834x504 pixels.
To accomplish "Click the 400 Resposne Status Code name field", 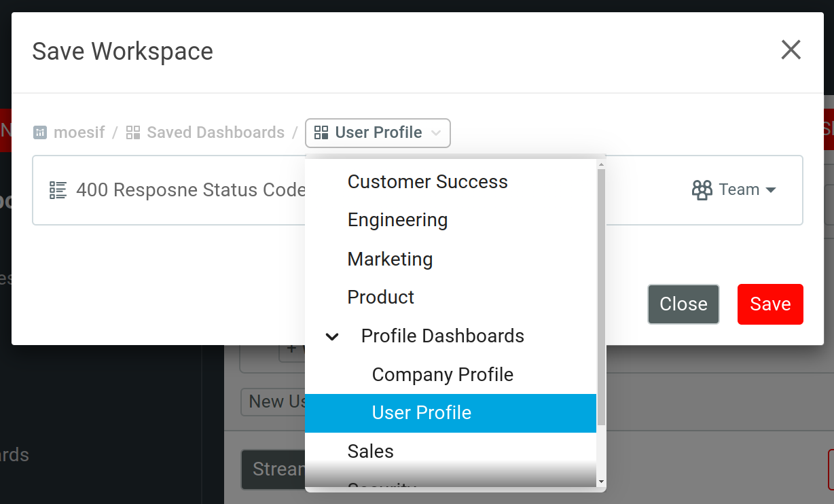I will coord(190,190).
